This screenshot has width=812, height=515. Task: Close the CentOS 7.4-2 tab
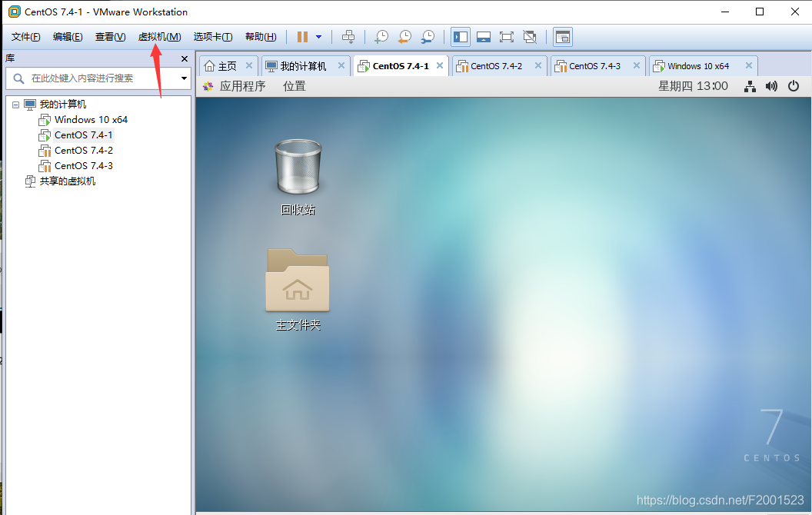click(x=538, y=65)
